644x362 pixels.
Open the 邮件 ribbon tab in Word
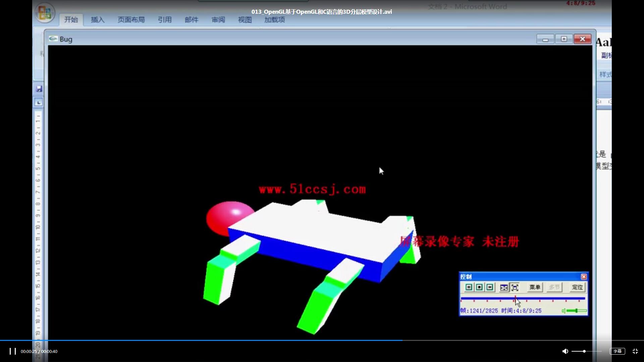[x=192, y=20]
